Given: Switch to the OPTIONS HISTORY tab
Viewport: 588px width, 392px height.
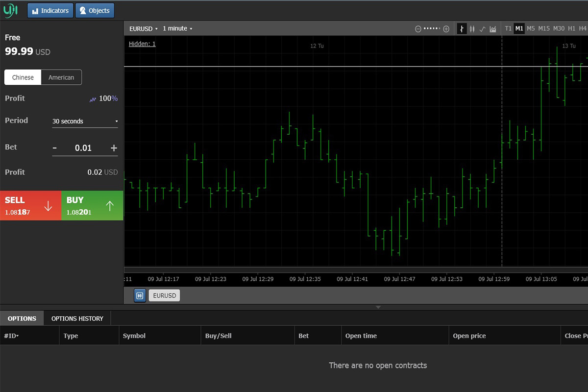Looking at the screenshot, I should coord(77,318).
